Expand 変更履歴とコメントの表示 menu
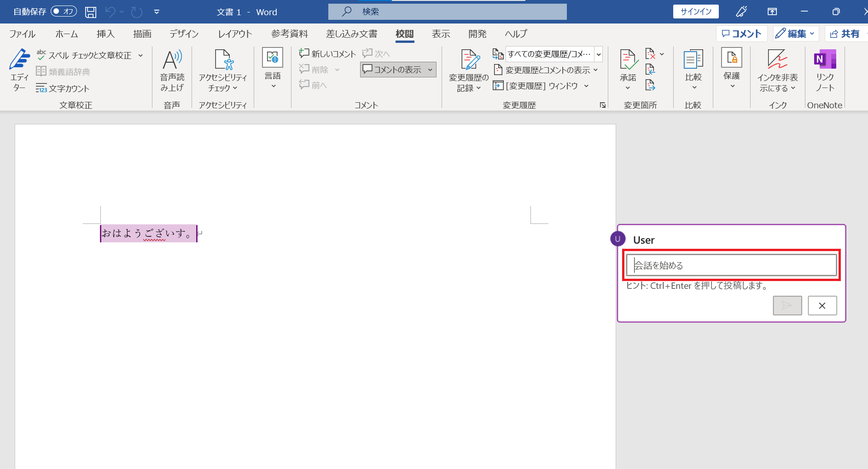The width and height of the screenshot is (868, 469). point(546,70)
